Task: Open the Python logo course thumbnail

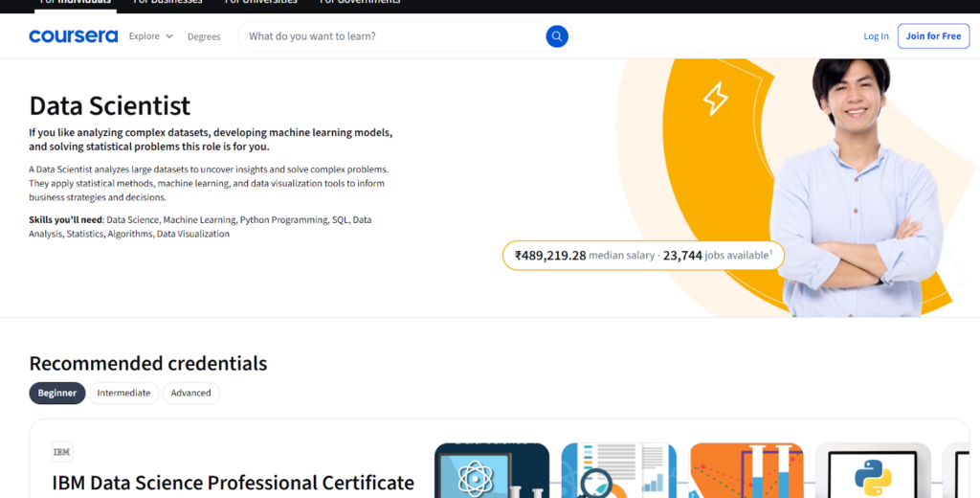Action: tap(872, 470)
